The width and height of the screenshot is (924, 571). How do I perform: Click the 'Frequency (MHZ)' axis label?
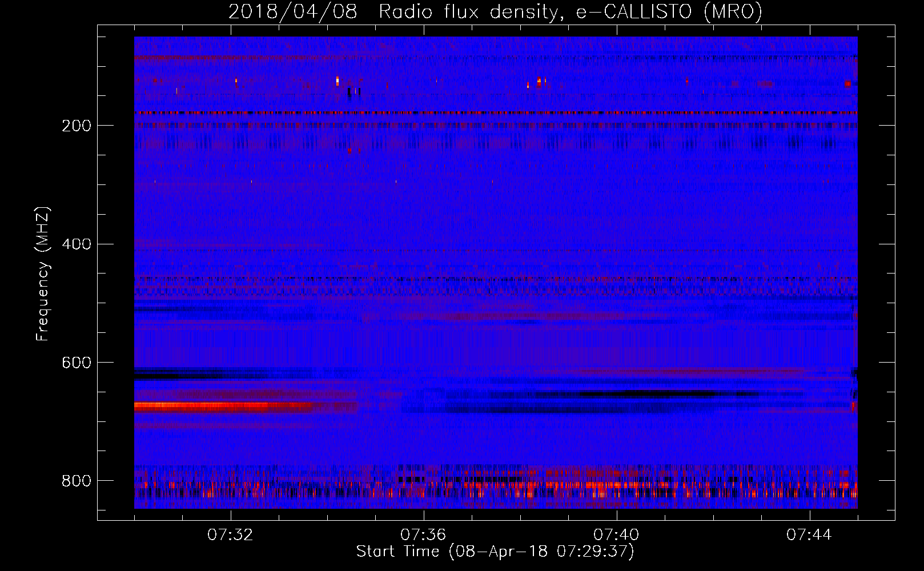(x=42, y=274)
